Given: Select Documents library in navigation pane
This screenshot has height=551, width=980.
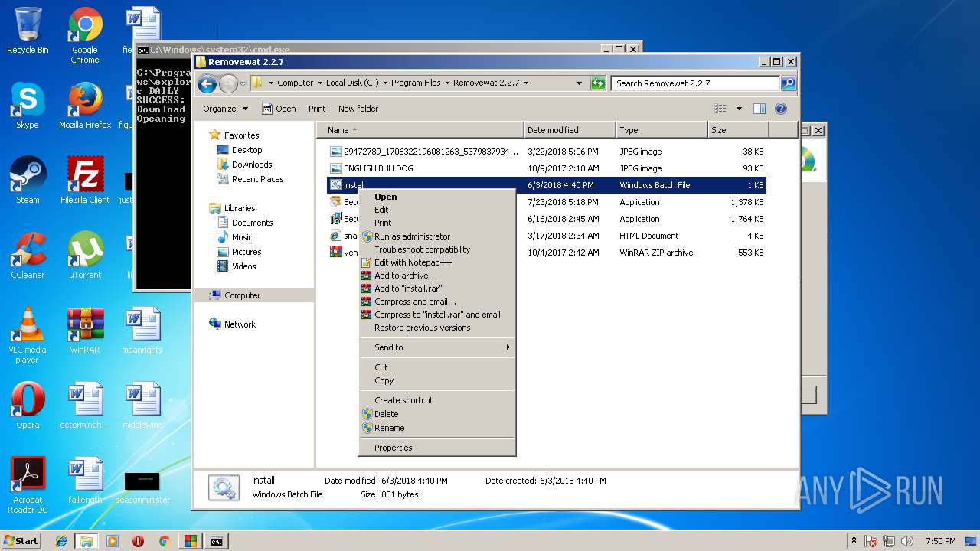Looking at the screenshot, I should 252,223.
